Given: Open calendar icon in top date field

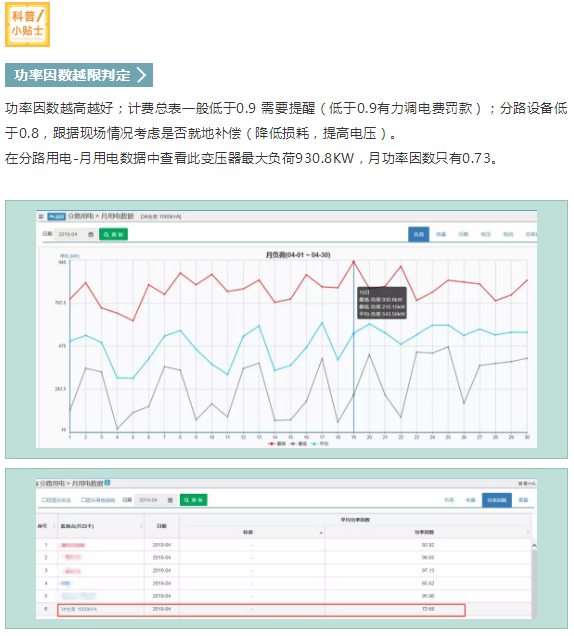Looking at the screenshot, I should click(x=91, y=234).
